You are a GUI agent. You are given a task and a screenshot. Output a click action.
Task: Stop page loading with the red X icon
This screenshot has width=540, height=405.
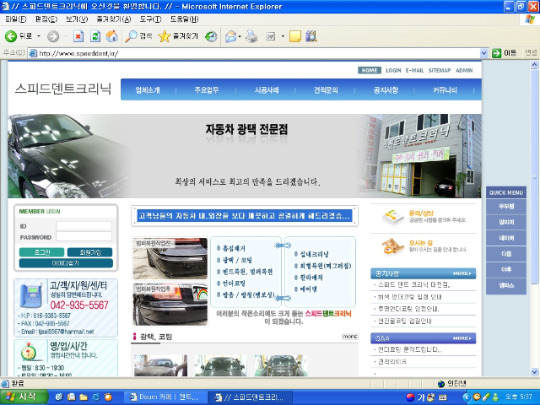(79, 36)
